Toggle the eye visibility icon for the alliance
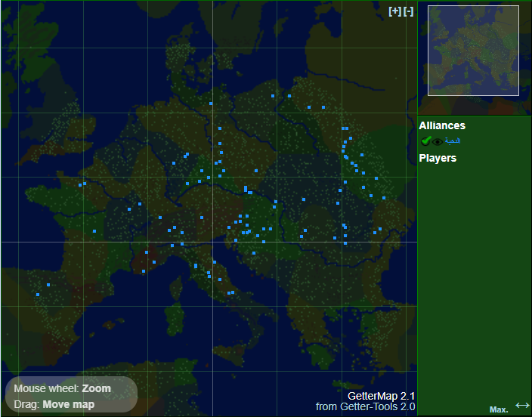532x417 pixels. [x=438, y=141]
